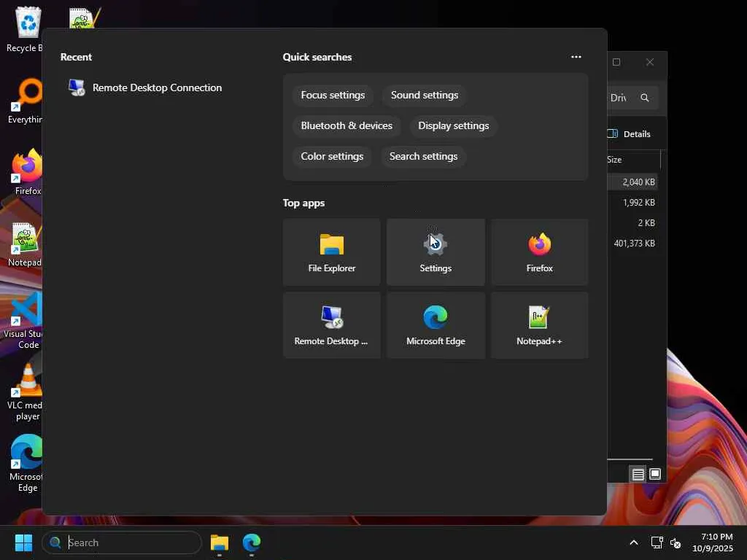Open Remote Desktop Connection under Recent
747x560 pixels.
(145, 87)
